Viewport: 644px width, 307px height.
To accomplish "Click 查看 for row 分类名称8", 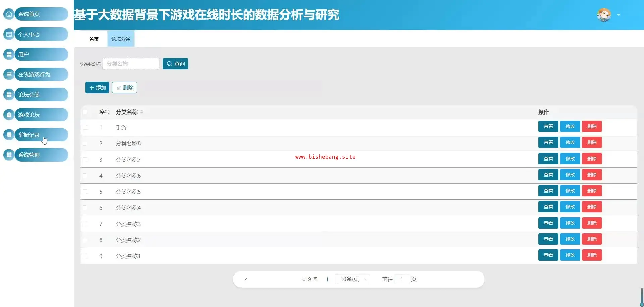I will [548, 142].
